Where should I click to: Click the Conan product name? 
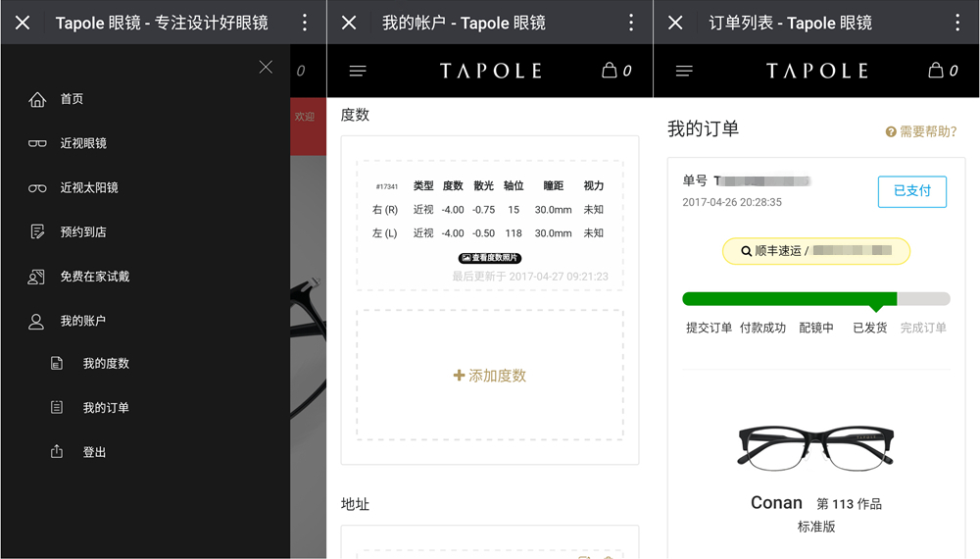point(776,503)
